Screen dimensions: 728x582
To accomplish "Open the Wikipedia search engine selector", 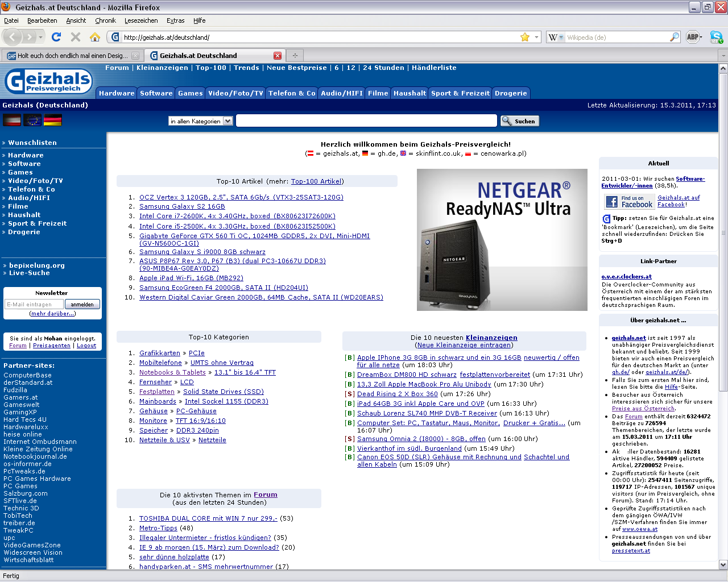I will point(556,37).
